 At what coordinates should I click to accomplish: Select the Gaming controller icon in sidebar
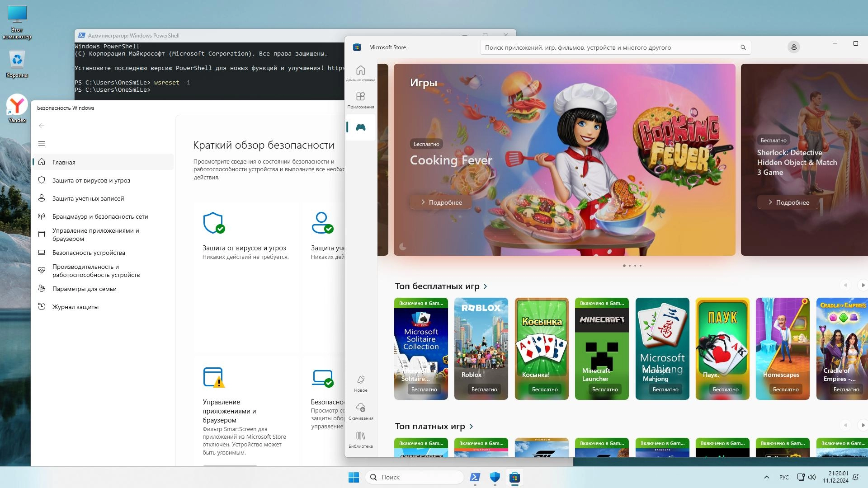[x=360, y=127]
